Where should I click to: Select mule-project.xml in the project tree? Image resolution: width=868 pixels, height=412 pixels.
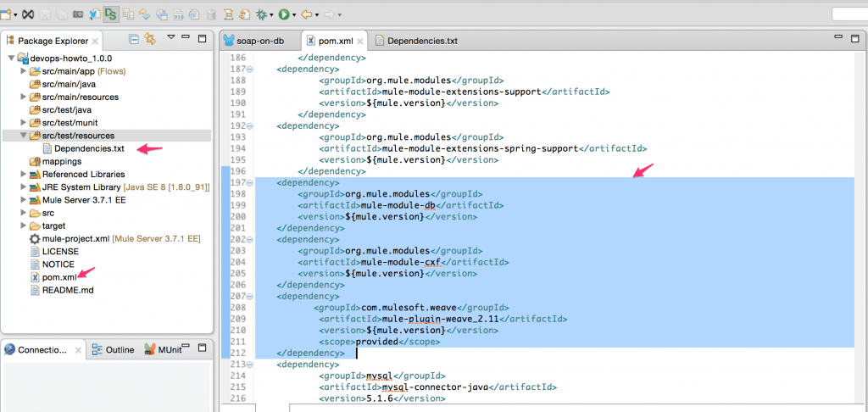pyautogui.click(x=76, y=239)
